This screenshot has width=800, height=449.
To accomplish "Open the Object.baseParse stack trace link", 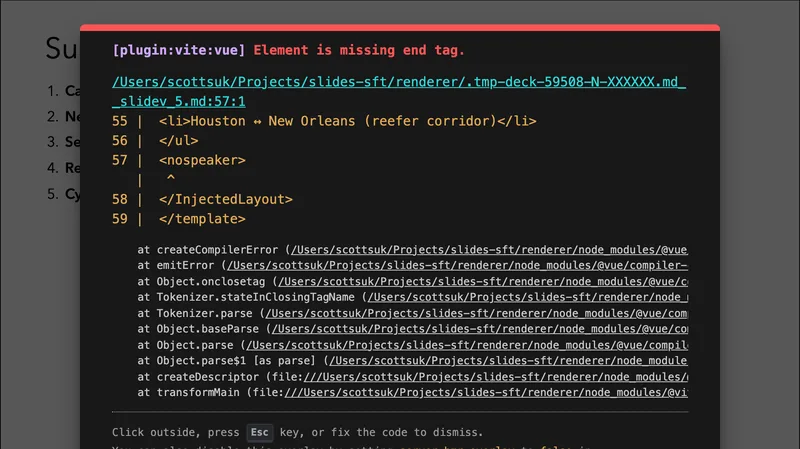I will pyautogui.click(x=478, y=329).
